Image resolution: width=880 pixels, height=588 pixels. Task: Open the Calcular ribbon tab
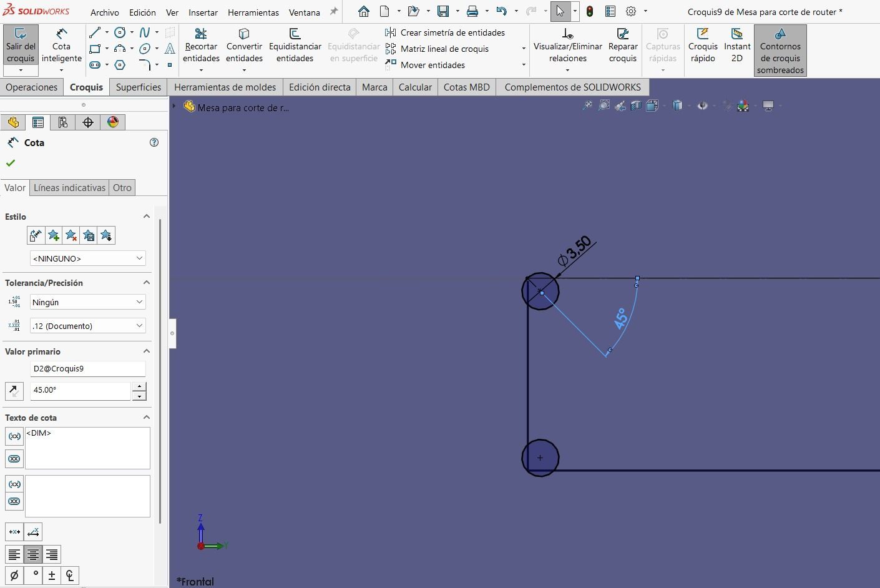415,87
